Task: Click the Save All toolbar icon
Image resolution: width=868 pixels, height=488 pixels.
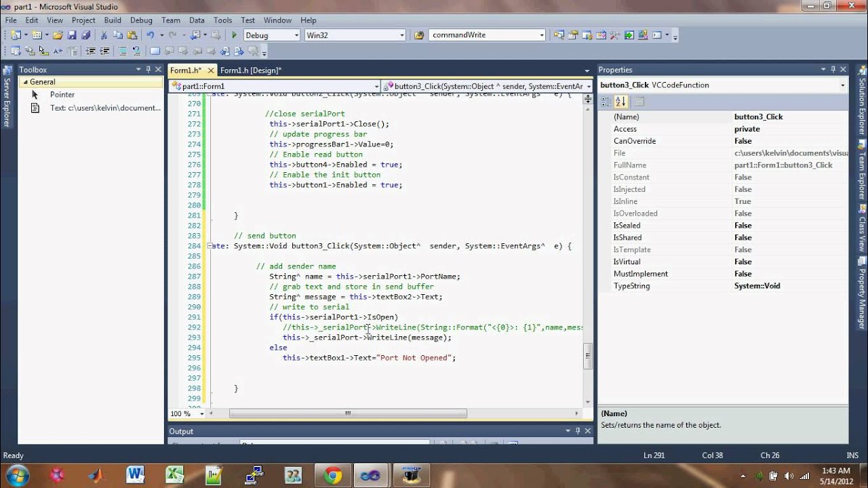Action: pos(86,35)
